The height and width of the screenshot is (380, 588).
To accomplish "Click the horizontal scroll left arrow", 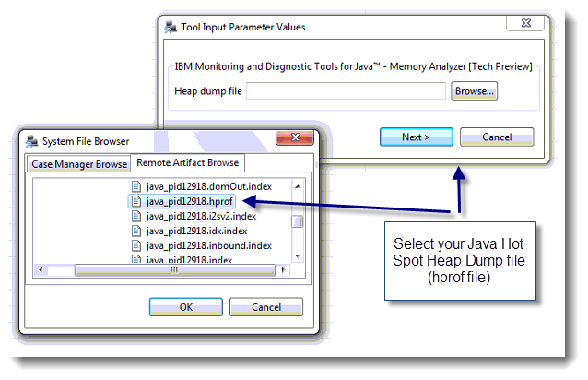I will [x=41, y=269].
